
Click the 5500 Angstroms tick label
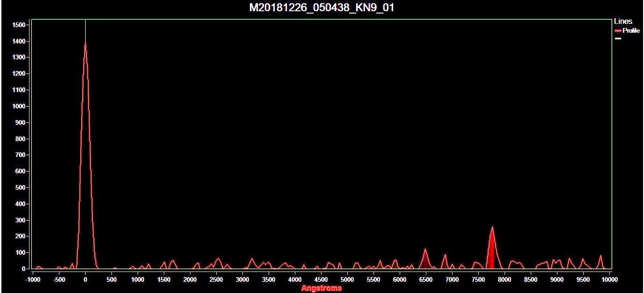[373, 279]
